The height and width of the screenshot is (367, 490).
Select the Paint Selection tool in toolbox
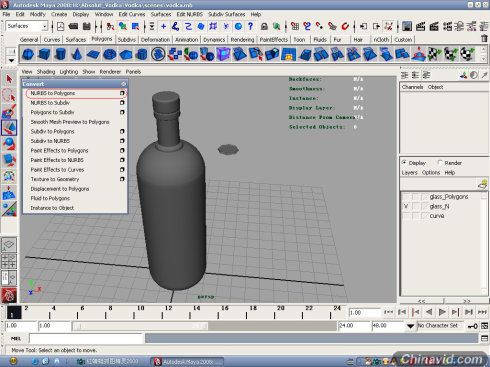coord(9,112)
